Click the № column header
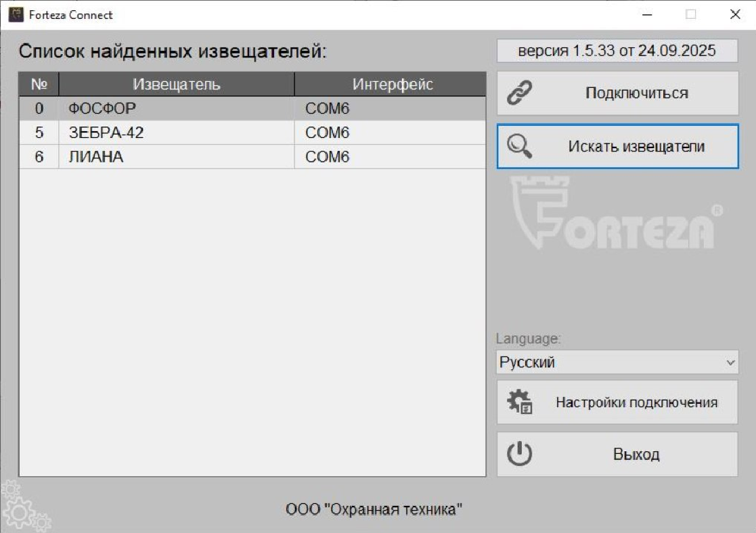Screen dimensions: 756x533 pyautogui.click(x=39, y=83)
